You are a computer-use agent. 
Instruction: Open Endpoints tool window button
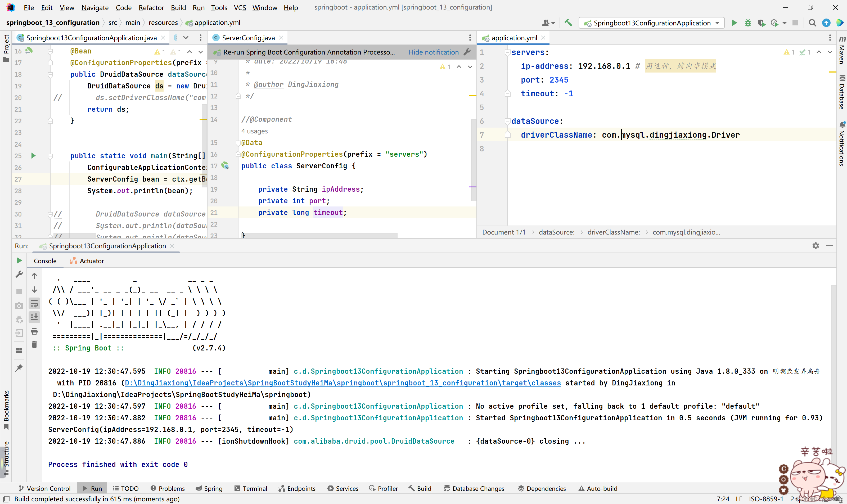297,488
